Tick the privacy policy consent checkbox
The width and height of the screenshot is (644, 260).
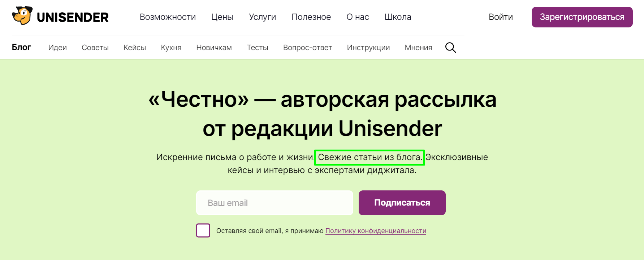coord(203,230)
